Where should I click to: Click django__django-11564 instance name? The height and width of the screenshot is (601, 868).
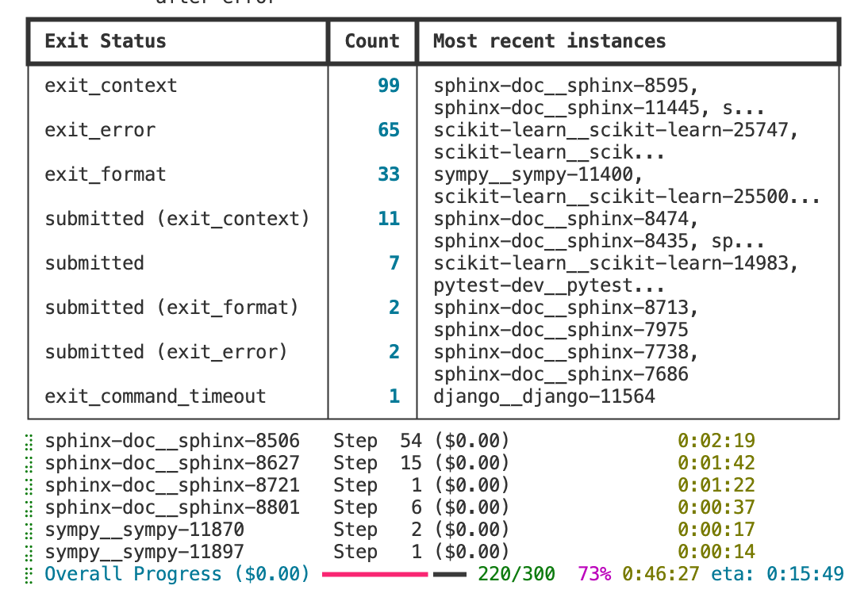coord(544,396)
